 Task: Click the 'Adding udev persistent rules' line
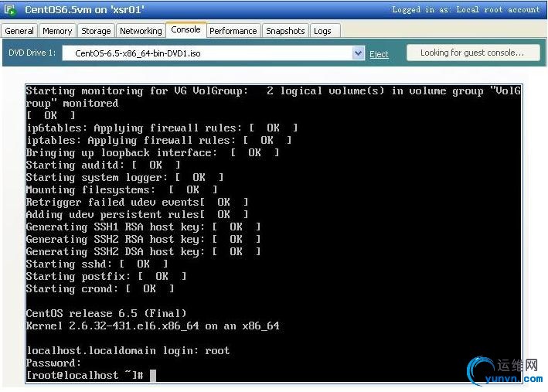click(137, 214)
